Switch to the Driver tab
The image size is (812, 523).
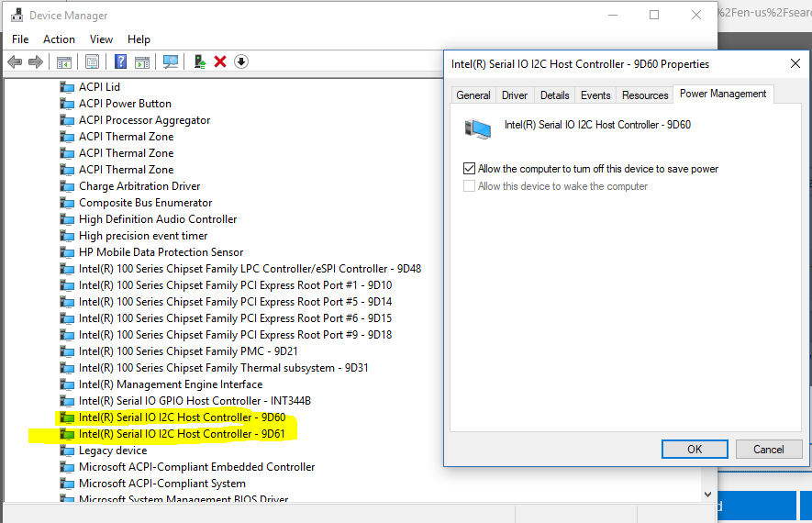(515, 95)
